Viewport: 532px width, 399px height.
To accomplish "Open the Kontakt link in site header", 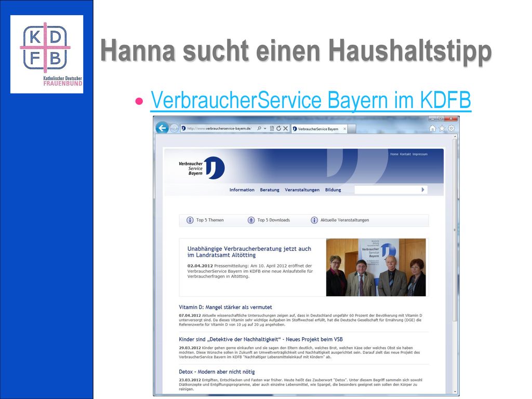I will [405, 154].
